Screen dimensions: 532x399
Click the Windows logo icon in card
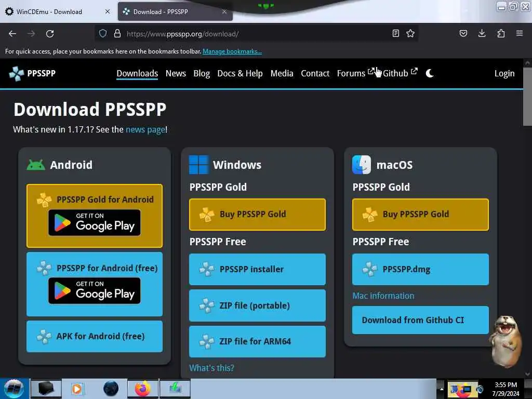198,165
